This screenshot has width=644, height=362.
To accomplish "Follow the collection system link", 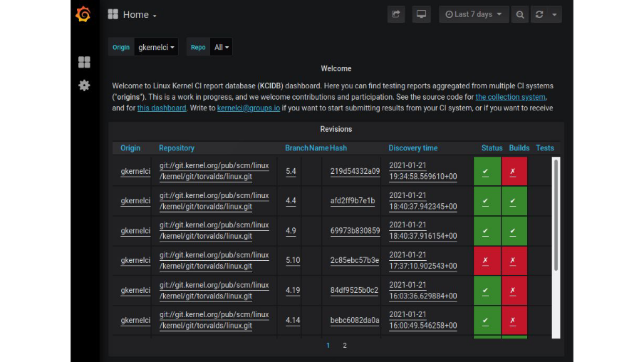I will pyautogui.click(x=511, y=97).
